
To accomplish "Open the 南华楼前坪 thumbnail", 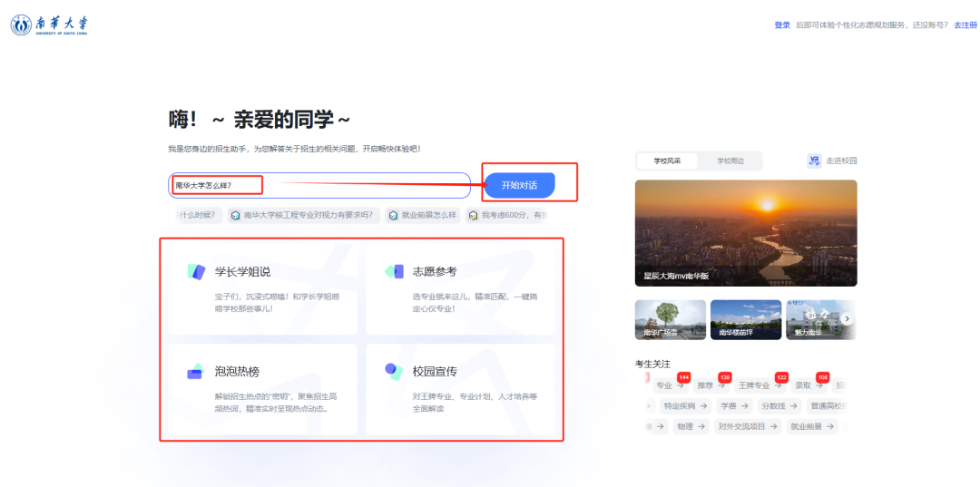I will 746,319.
